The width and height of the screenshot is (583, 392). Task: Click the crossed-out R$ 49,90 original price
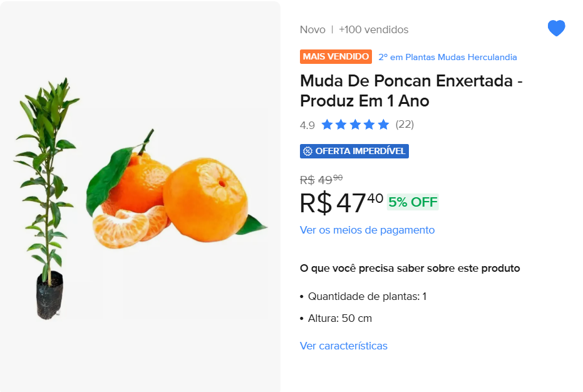pyautogui.click(x=321, y=180)
